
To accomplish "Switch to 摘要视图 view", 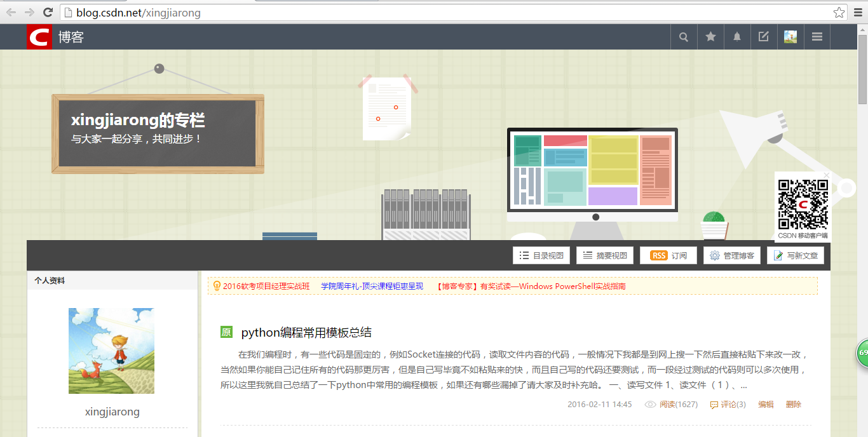I will [604, 255].
